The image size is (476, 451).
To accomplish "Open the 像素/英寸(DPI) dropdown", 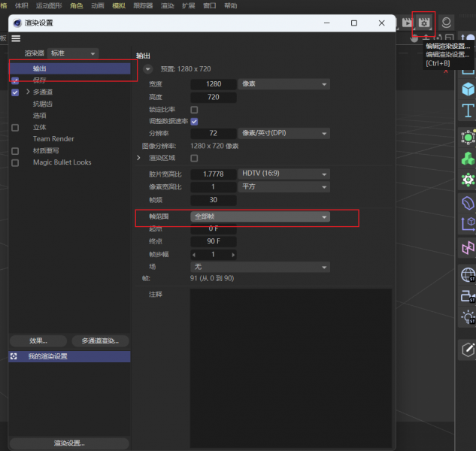I will coord(283,133).
